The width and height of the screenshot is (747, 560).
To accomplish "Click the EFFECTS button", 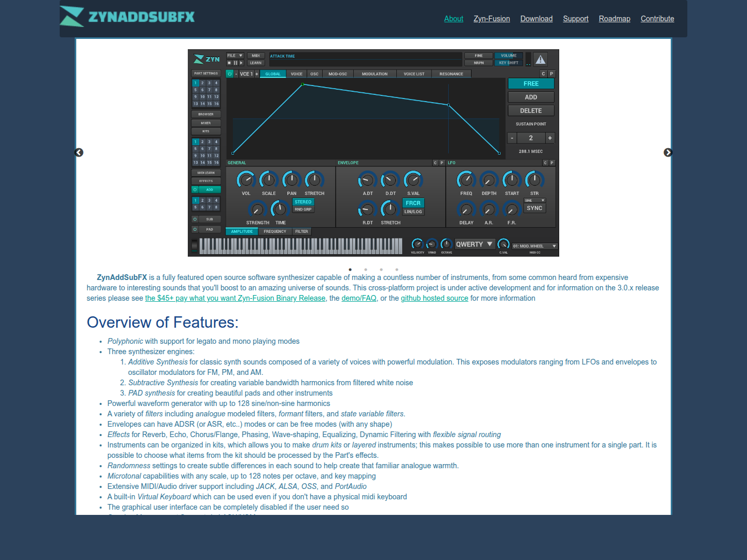I will pos(206,181).
